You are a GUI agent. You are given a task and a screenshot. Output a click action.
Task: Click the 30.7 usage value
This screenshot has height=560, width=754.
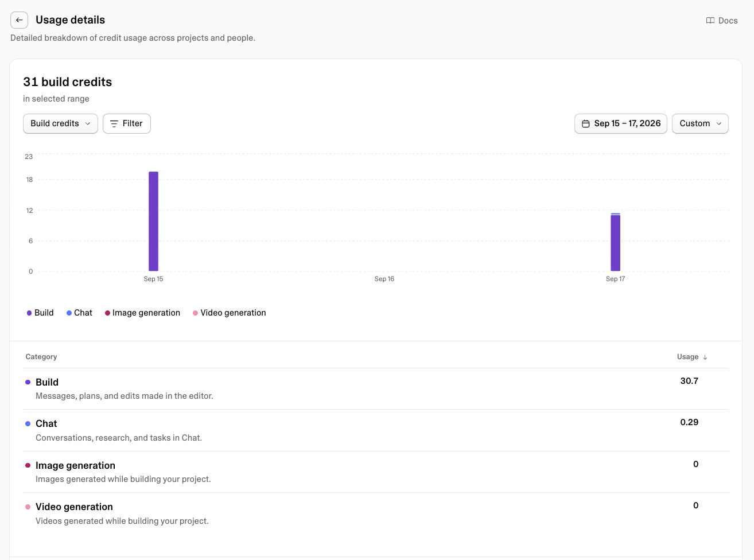[x=689, y=381]
